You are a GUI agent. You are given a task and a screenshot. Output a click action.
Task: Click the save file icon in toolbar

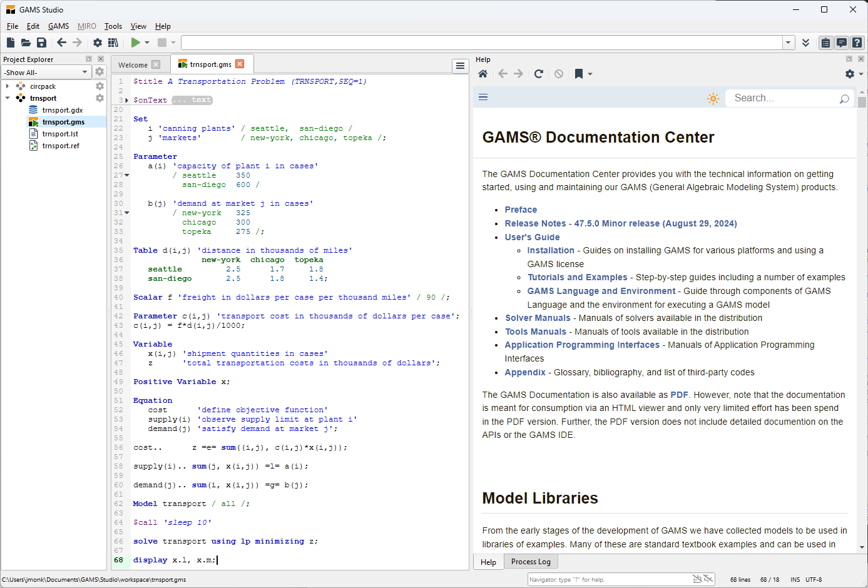[41, 43]
